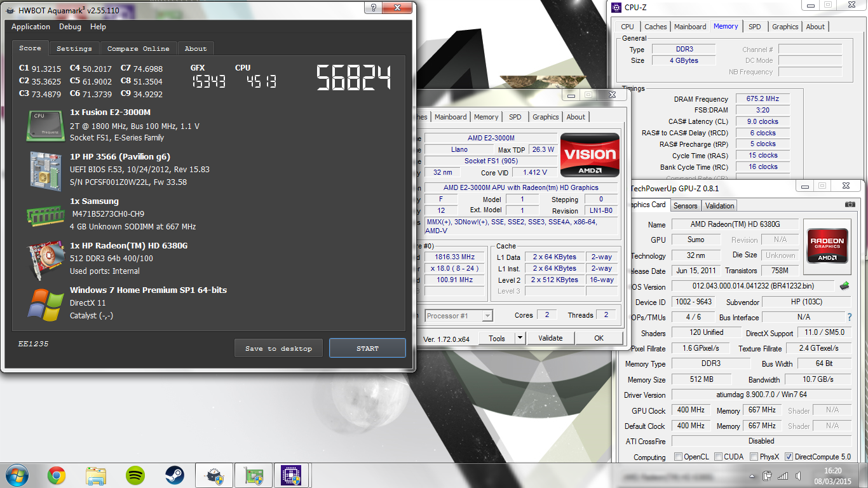This screenshot has height=488, width=868.
Task: Open Caches tab in the rear CPU-Z window
Action: 656,27
